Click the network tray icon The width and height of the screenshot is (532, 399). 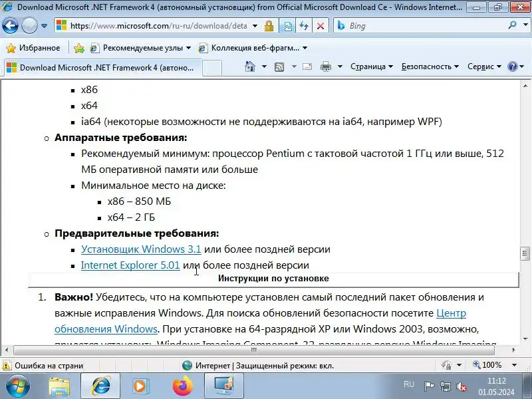click(x=445, y=386)
